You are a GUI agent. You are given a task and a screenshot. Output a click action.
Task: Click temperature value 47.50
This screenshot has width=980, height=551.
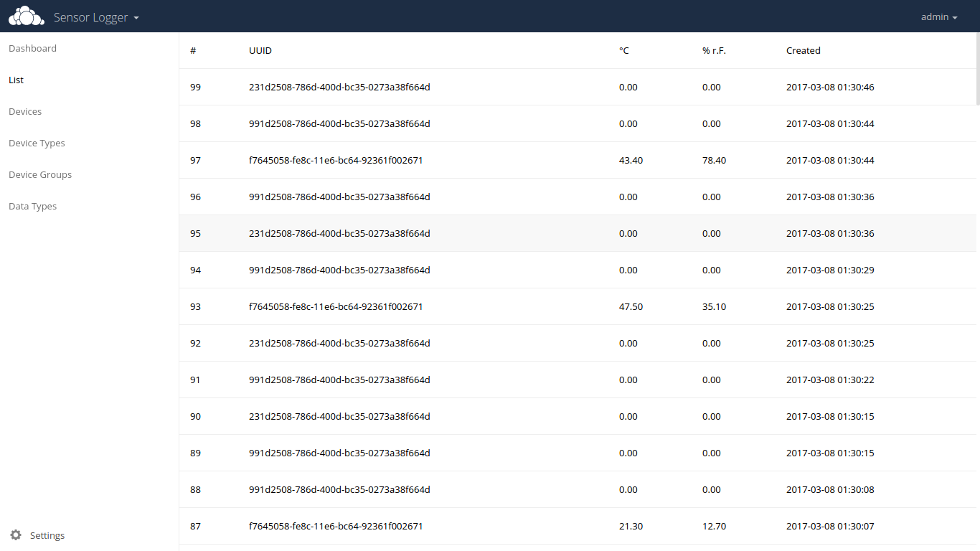[x=631, y=307]
